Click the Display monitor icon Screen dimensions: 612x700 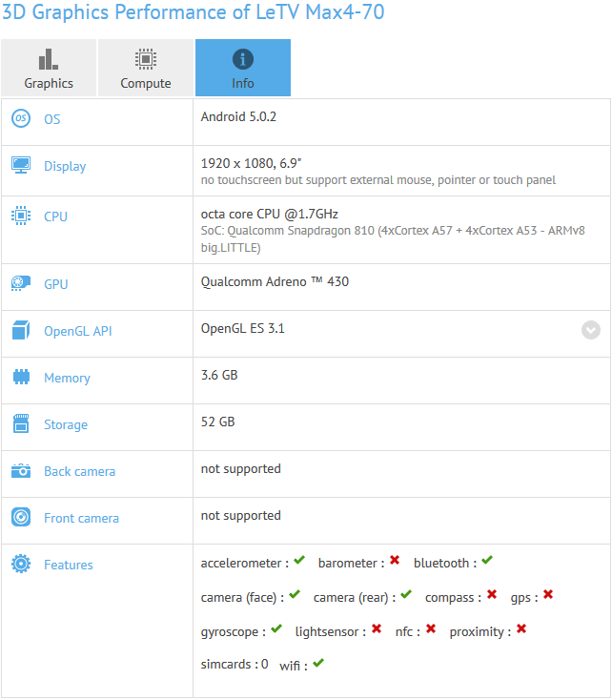click(21, 166)
